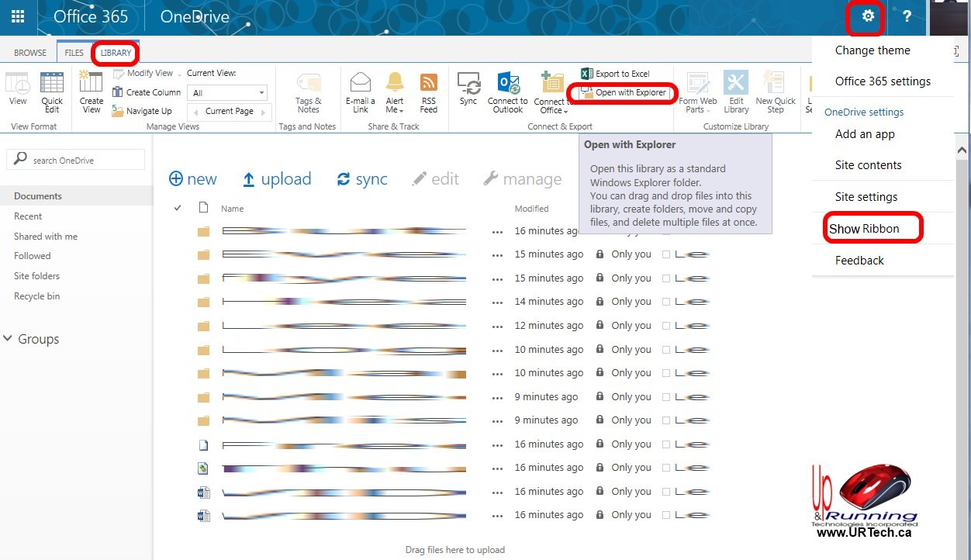
Task: Open the Current View dropdown showing All
Action: click(x=228, y=93)
